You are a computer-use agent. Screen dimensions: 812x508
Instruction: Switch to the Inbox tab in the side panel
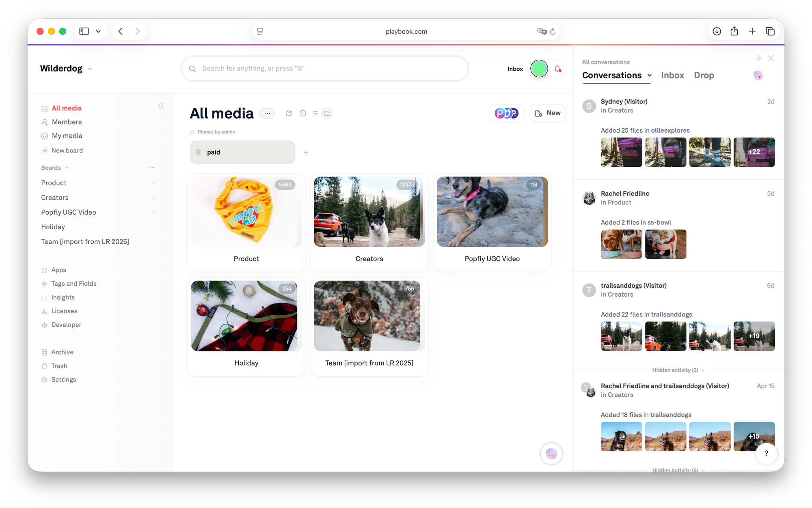(672, 75)
